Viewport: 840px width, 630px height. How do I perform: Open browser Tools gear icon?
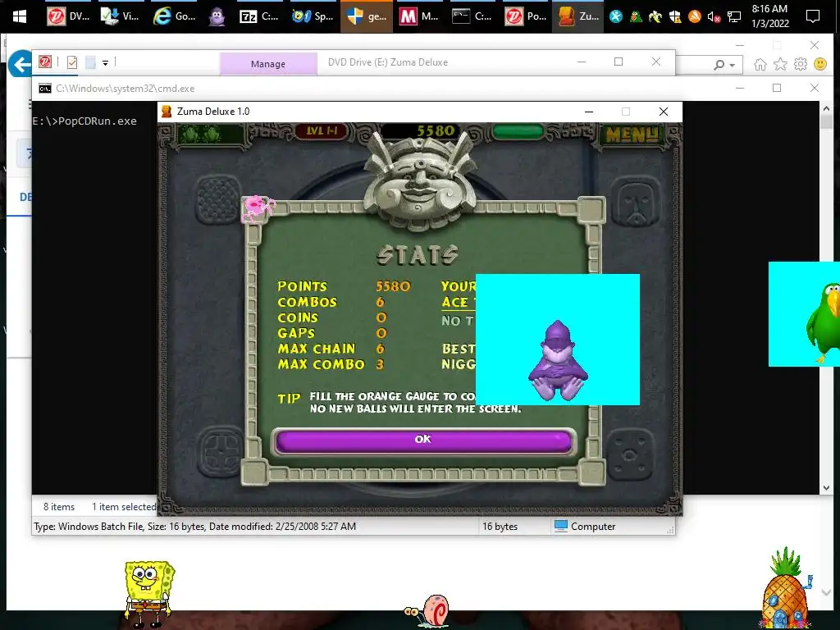[x=801, y=64]
